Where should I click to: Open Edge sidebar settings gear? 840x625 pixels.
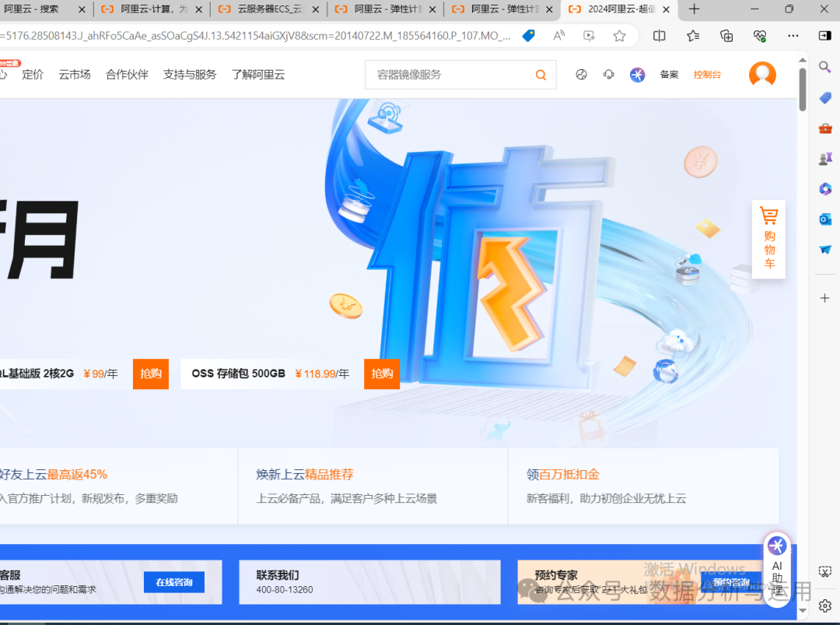(825, 606)
